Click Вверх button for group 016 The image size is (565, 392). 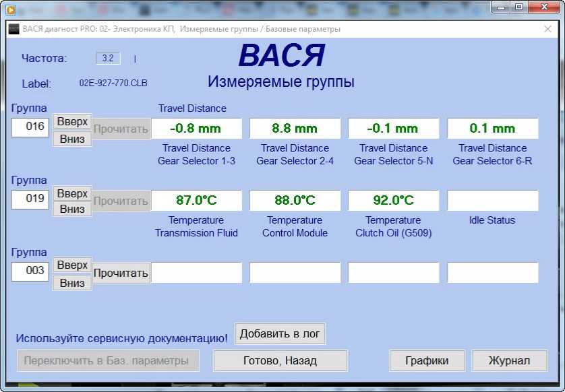click(72, 122)
